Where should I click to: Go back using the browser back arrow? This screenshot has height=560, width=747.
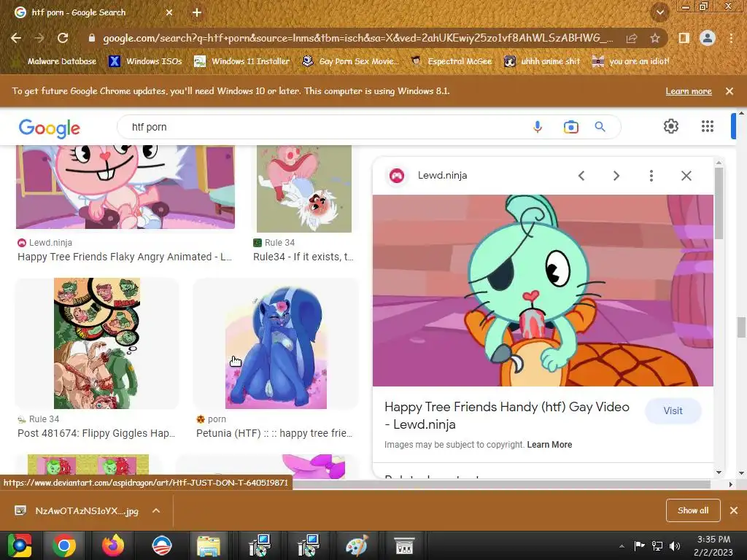pos(16,38)
